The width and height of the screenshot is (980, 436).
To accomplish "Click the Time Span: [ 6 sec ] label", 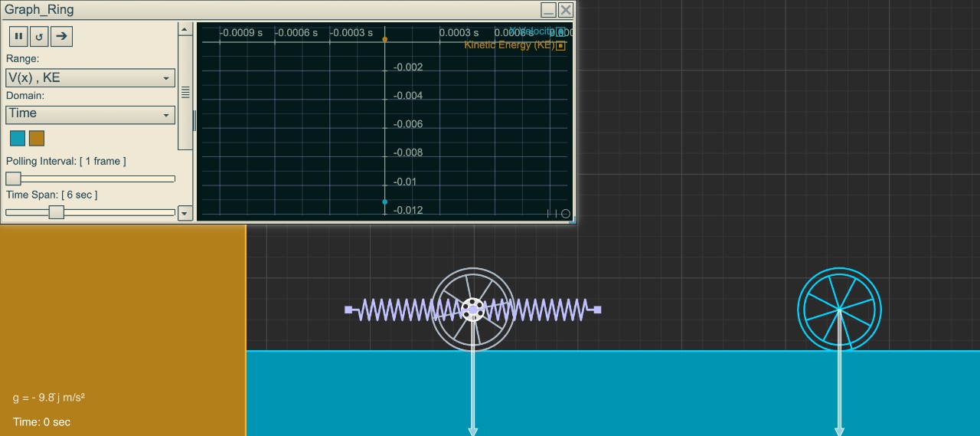I will [x=52, y=195].
